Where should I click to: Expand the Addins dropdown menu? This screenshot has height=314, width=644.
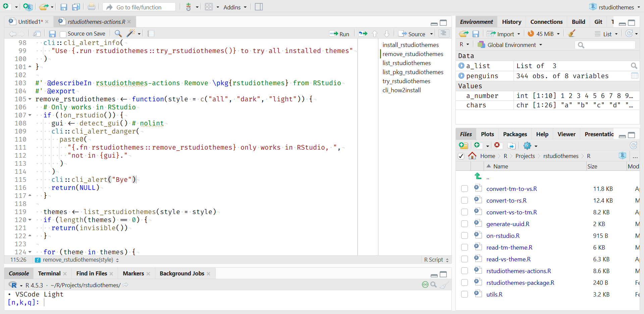coord(235,7)
